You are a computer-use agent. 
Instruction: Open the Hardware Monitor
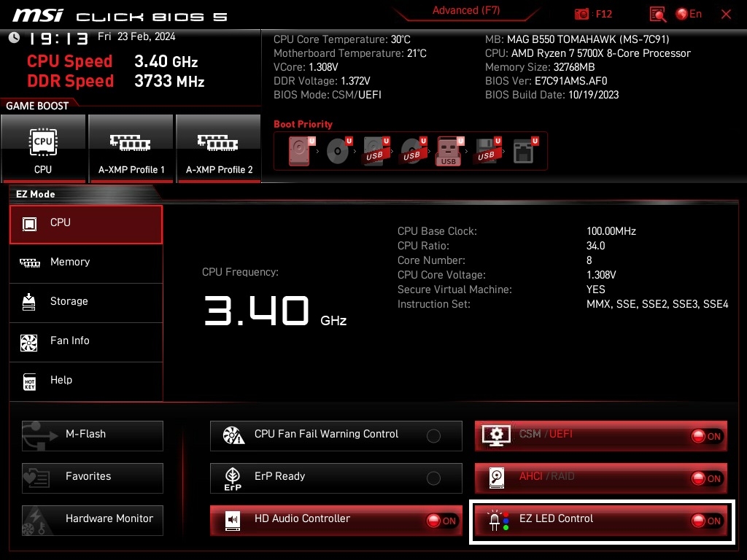(x=93, y=520)
